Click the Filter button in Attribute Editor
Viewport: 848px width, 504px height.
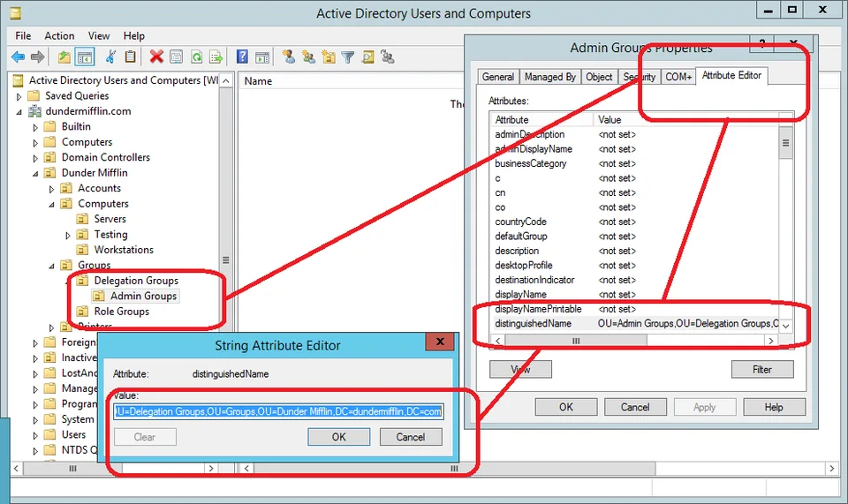tap(762, 370)
